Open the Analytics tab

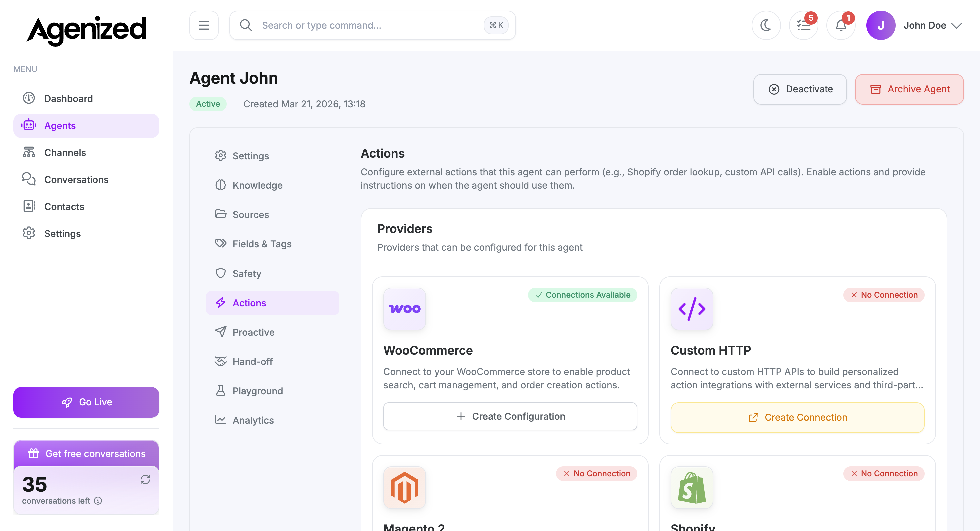(x=272, y=420)
